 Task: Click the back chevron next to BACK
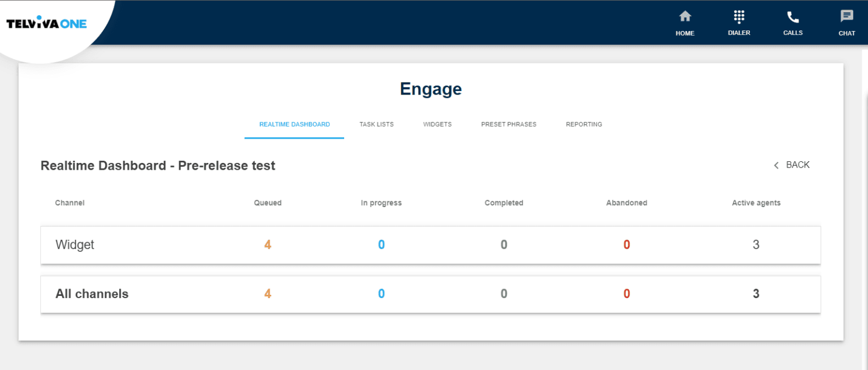pos(776,165)
